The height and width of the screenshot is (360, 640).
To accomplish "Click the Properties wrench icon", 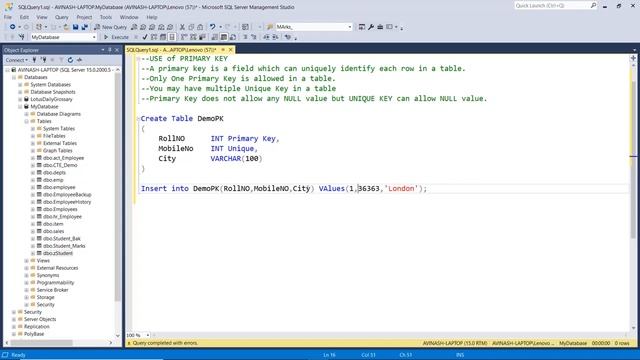I will (x=371, y=27).
